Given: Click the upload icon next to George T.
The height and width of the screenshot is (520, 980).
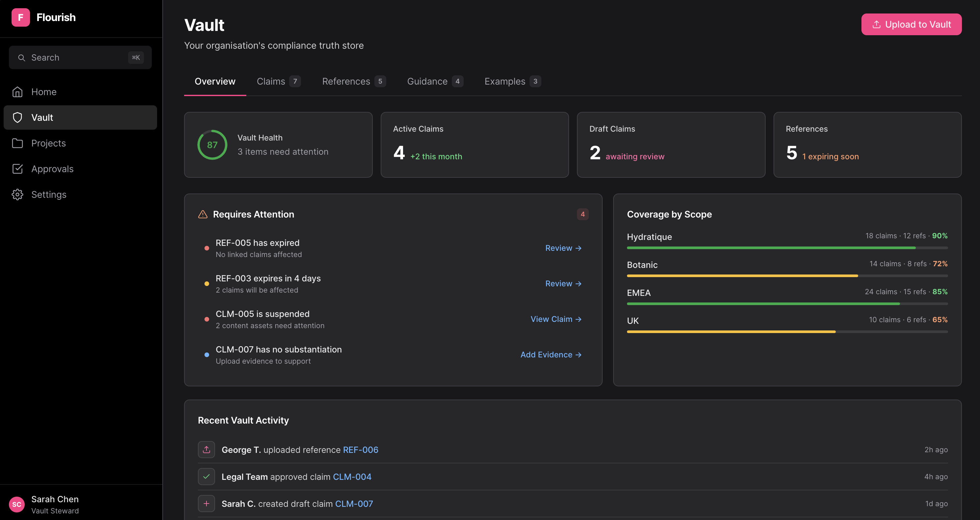Looking at the screenshot, I should [206, 450].
